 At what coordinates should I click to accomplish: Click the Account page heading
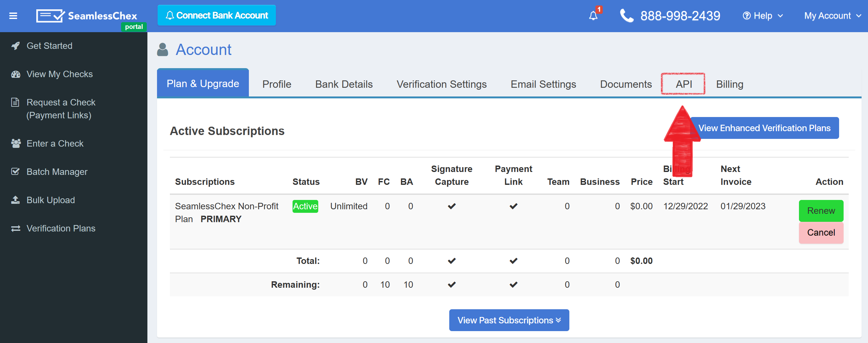(x=204, y=50)
